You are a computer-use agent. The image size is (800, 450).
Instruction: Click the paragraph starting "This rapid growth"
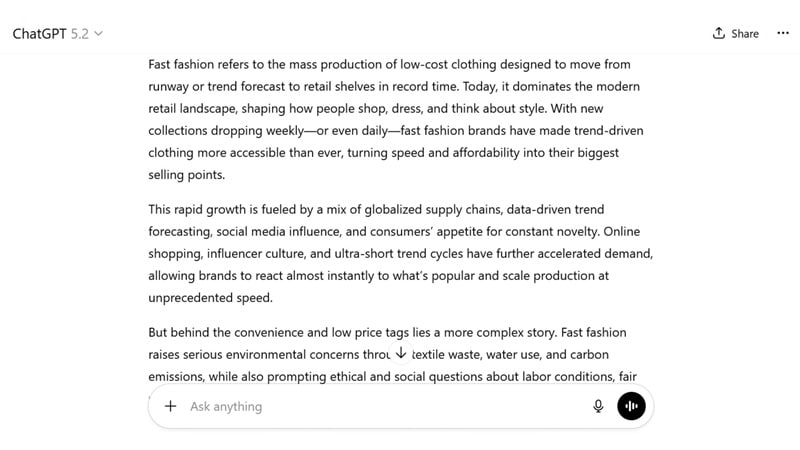click(x=398, y=253)
